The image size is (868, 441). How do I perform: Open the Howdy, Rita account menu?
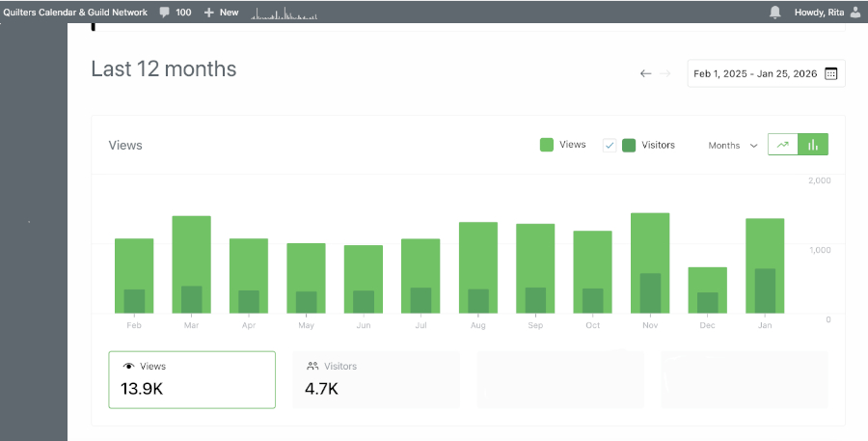coord(819,13)
